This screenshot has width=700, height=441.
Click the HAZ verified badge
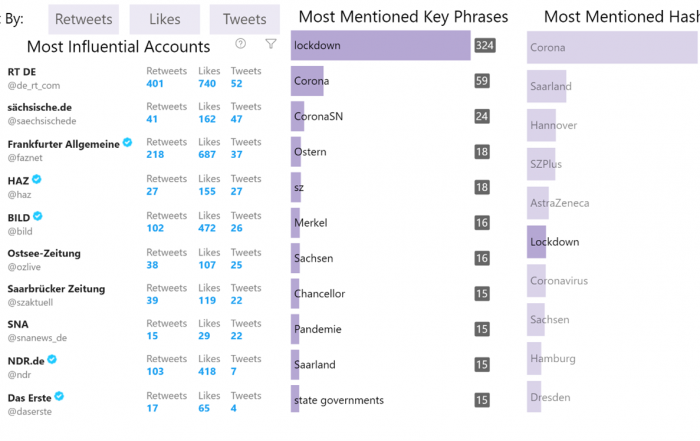point(37,179)
